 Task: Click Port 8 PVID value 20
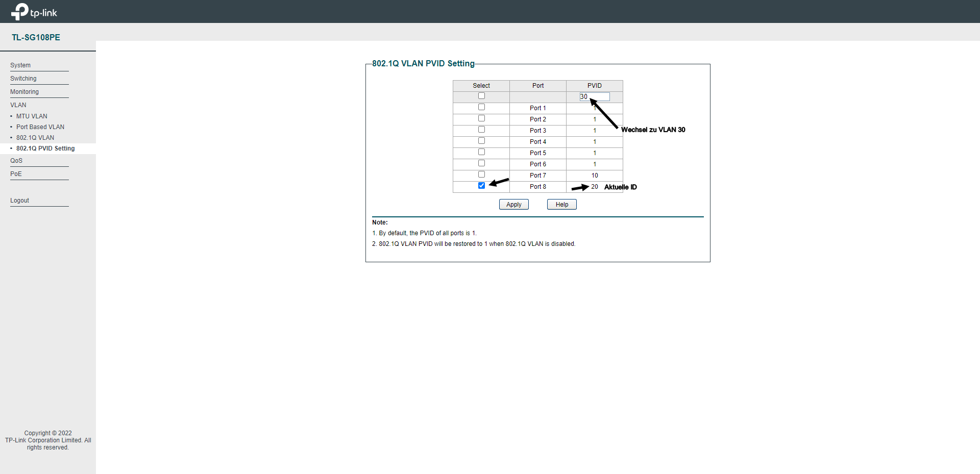click(x=595, y=187)
